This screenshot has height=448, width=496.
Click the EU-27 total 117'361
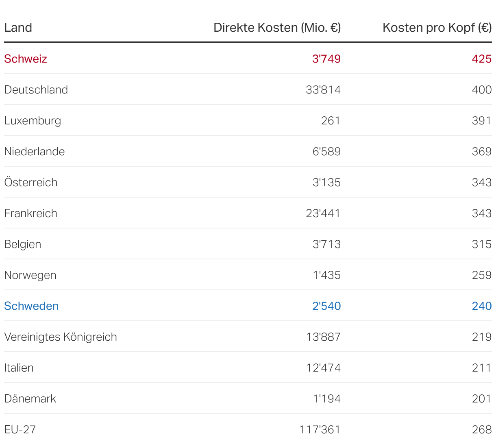[x=320, y=430]
